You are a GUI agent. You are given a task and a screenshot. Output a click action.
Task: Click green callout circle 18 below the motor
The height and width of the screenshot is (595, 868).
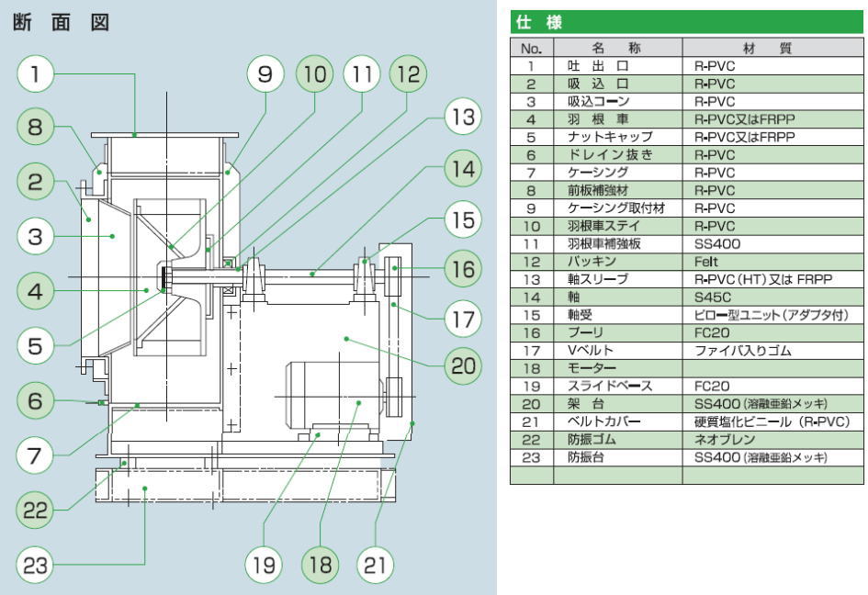tap(320, 565)
